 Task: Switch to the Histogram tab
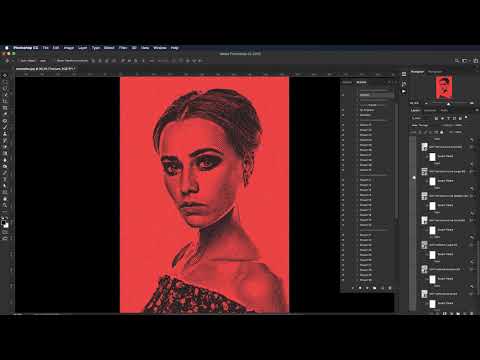tap(435, 72)
